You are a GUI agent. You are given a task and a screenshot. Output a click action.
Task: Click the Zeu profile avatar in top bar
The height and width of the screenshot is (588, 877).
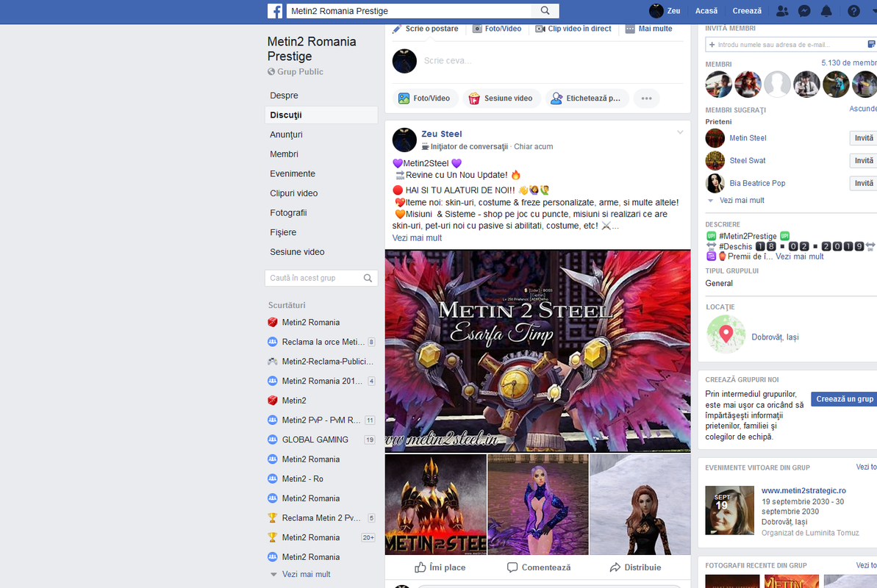coord(656,10)
